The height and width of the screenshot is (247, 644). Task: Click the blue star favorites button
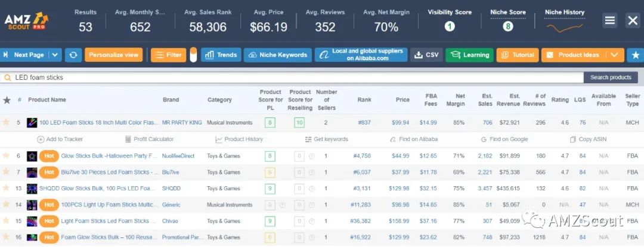coord(635,55)
